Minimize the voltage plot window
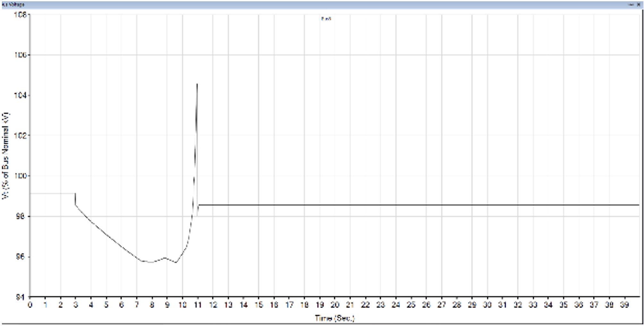The width and height of the screenshot is (644, 326). point(631,4)
